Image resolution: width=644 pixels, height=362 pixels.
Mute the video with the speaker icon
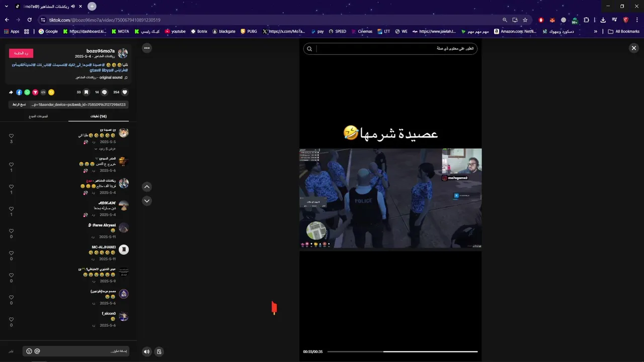(146, 351)
